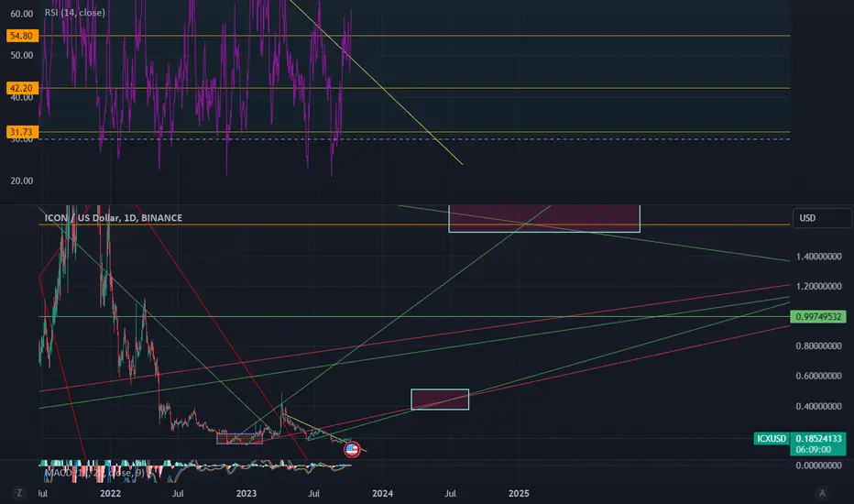The height and width of the screenshot is (504, 854).
Task: Toggle auto scale with the A button
Action: click(823, 493)
